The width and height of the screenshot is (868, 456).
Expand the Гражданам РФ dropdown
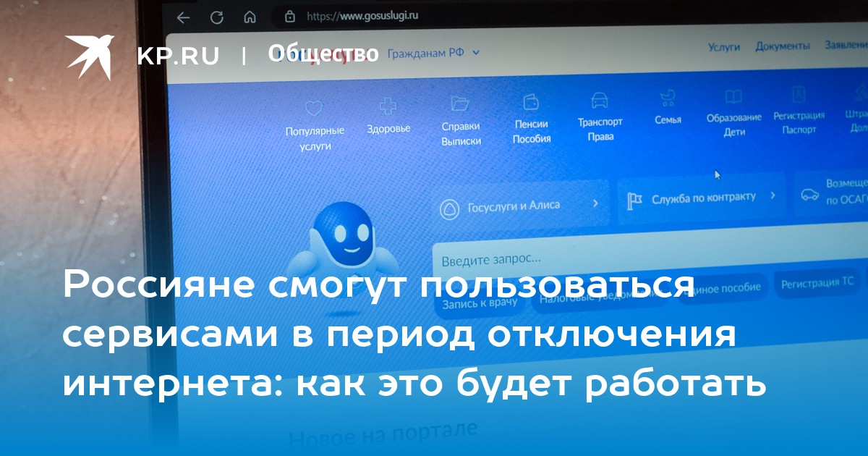pos(434,53)
